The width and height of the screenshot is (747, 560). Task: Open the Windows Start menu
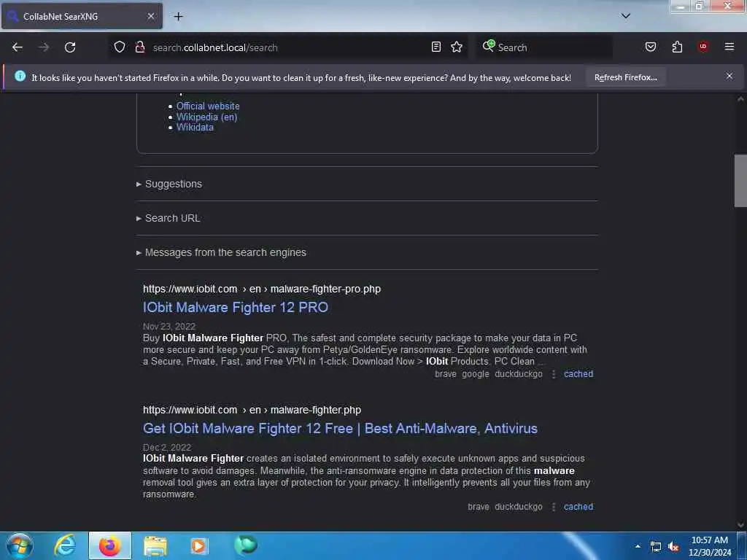point(20,545)
